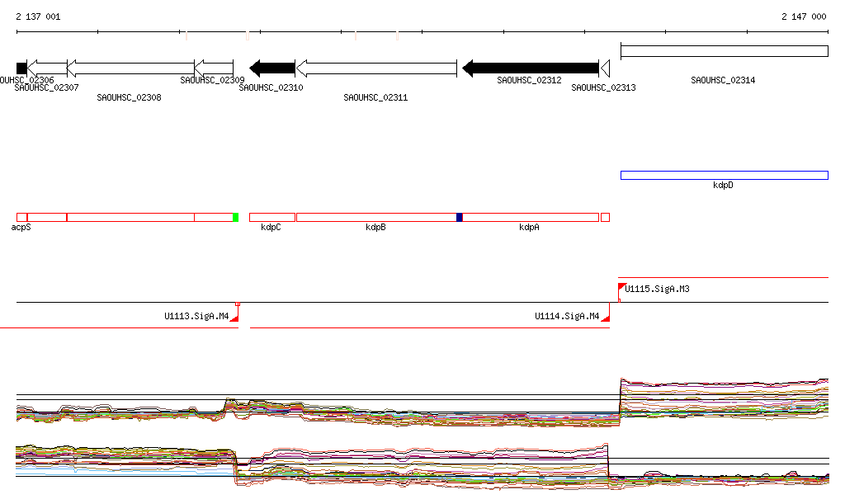The width and height of the screenshot is (845, 504).
Task: Click the SAOUHSC_02308 label text
Action: pos(129,97)
